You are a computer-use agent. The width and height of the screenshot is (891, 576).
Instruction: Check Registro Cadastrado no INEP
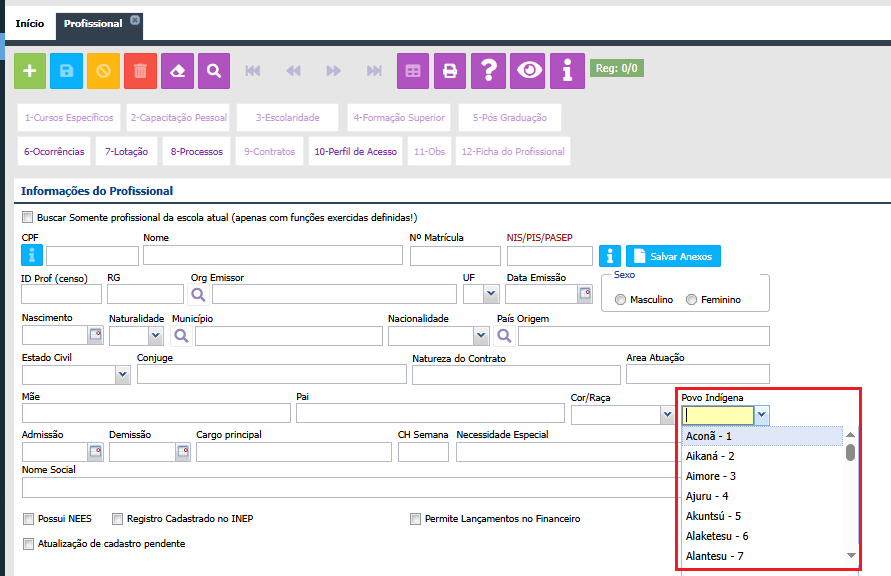117,519
